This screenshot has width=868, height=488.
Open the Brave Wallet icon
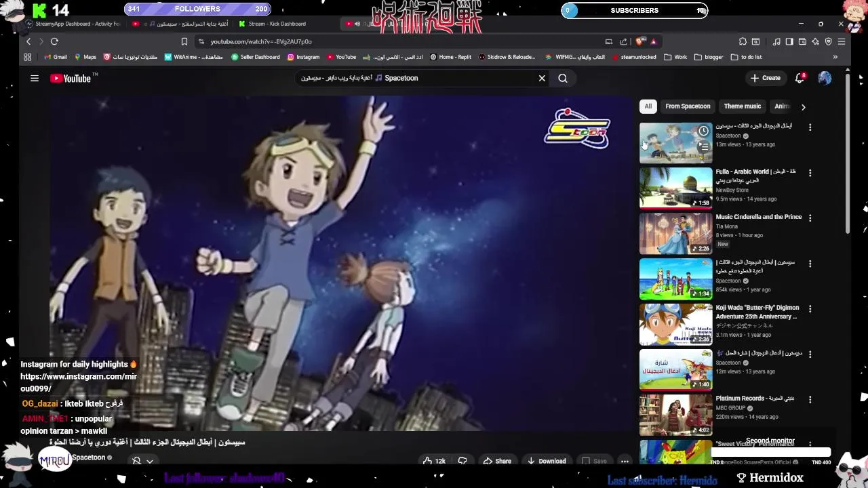point(802,41)
